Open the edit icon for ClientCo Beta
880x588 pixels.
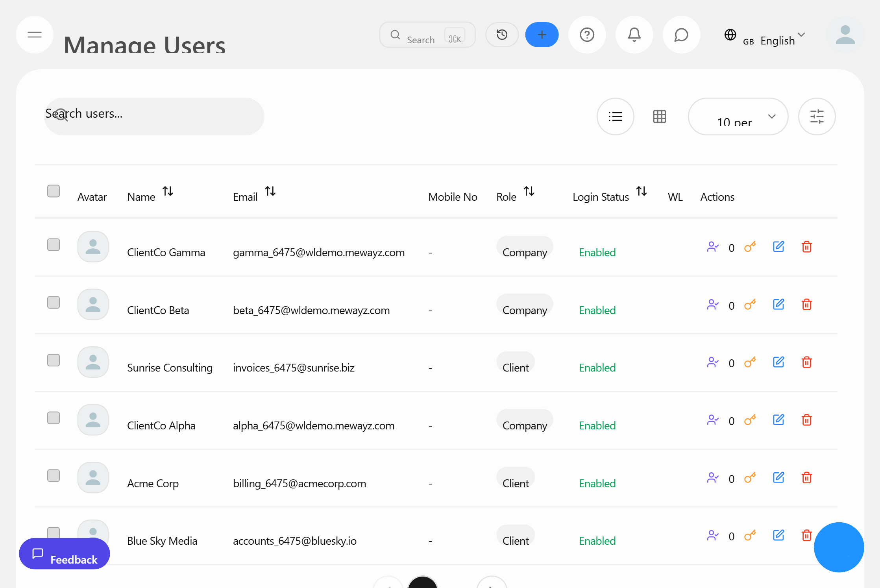pos(778,304)
